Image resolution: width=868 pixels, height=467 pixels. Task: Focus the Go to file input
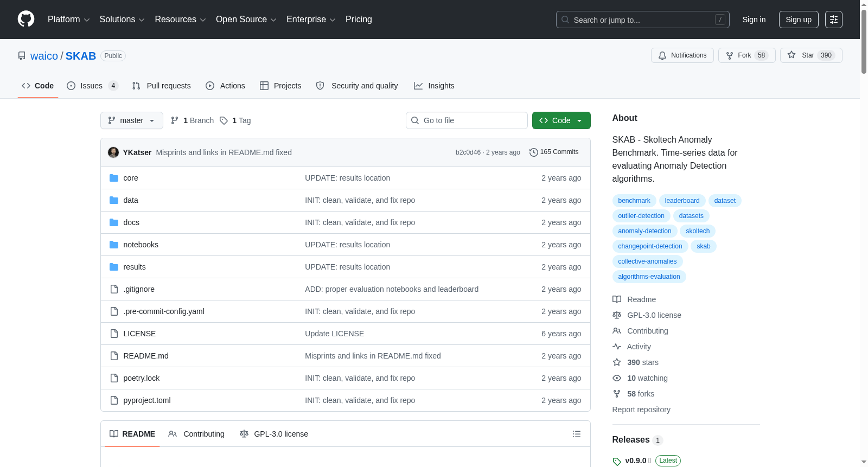467,120
